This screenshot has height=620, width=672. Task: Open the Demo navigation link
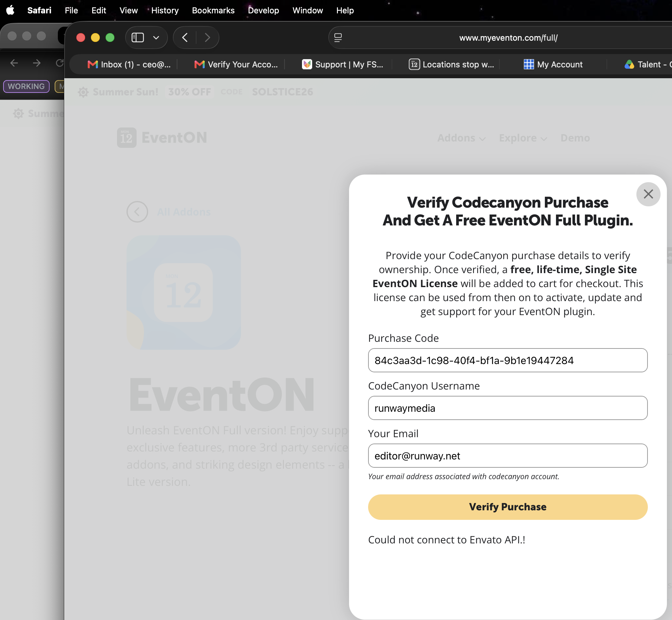pyautogui.click(x=575, y=138)
